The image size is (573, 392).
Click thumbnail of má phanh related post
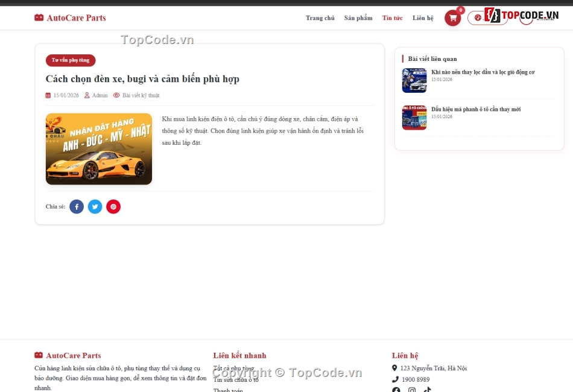coord(414,118)
